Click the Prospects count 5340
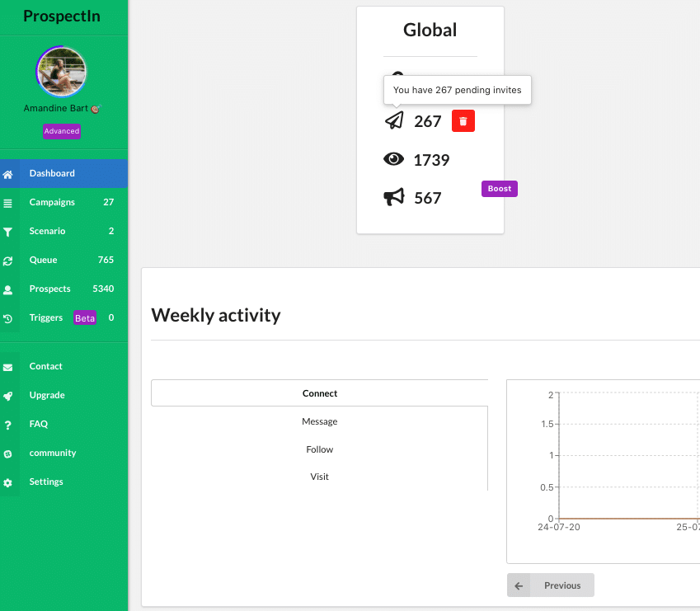 (x=103, y=289)
